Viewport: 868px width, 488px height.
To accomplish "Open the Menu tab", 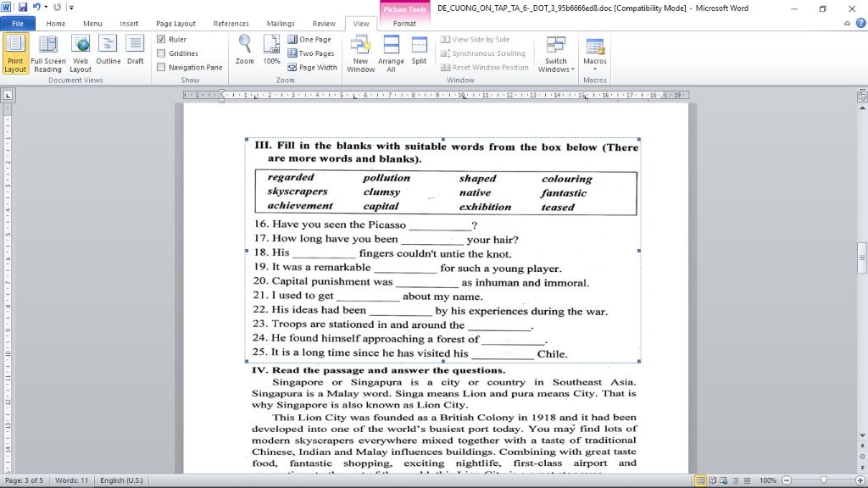I will [92, 23].
